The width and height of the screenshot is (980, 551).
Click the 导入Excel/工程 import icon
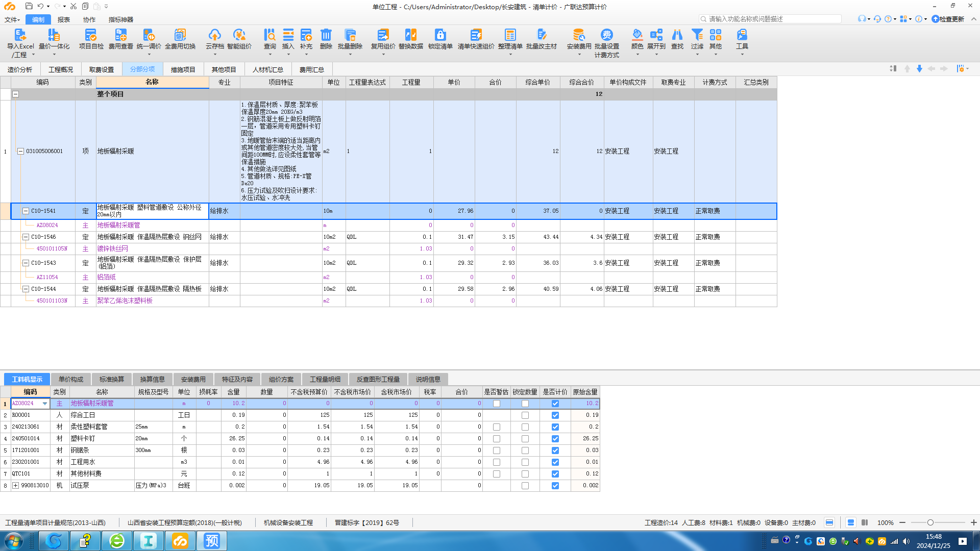[x=20, y=35]
